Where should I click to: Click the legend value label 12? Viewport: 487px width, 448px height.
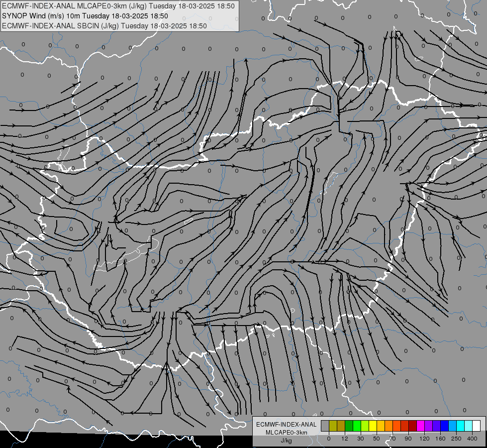pos(345,439)
